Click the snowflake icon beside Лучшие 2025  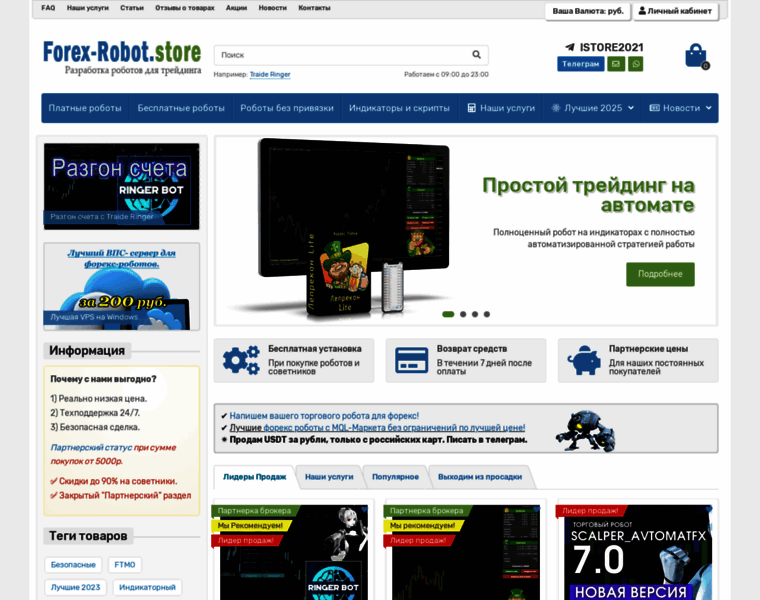click(556, 108)
